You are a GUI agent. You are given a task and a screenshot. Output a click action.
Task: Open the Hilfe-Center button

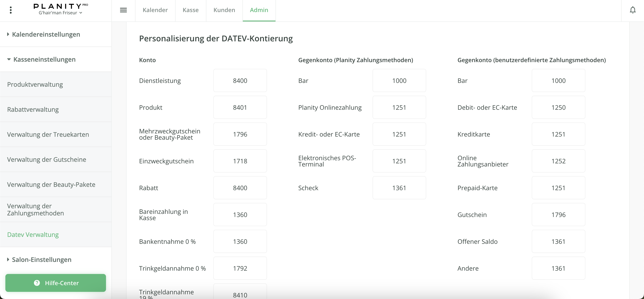tap(55, 283)
